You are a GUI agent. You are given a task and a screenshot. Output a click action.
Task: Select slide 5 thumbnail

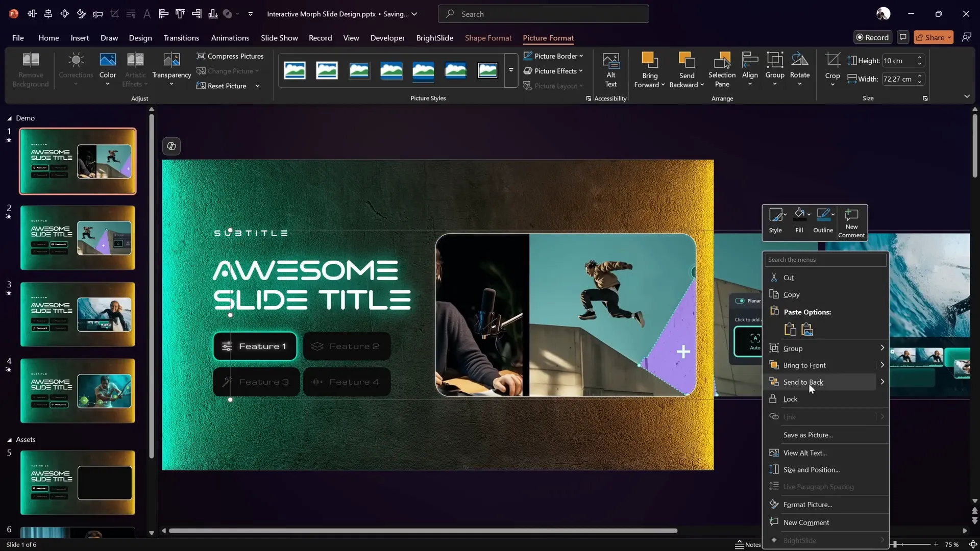tap(78, 483)
